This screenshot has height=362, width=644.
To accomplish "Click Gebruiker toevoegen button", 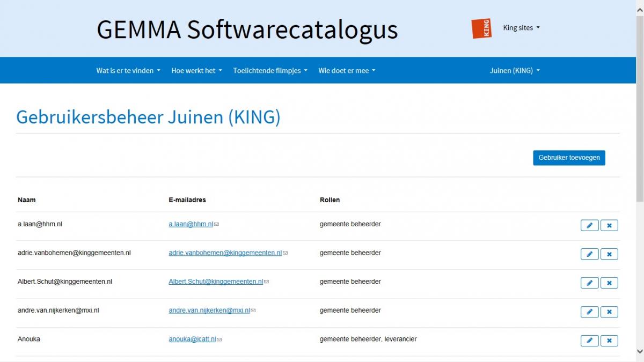I will tap(569, 158).
